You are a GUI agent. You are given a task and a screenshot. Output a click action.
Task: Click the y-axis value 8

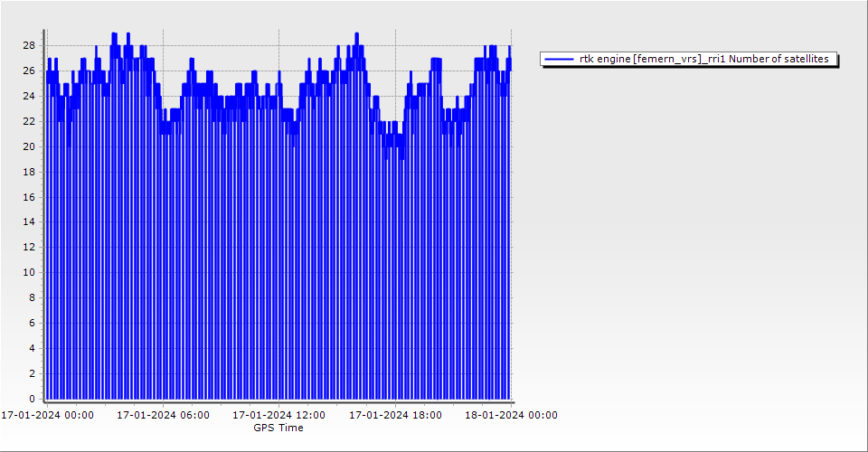(x=32, y=297)
